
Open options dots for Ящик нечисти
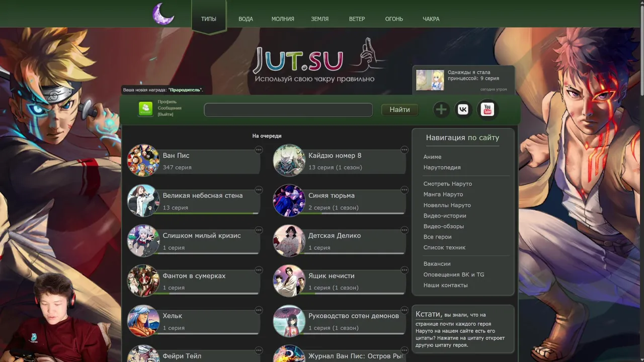(x=405, y=270)
